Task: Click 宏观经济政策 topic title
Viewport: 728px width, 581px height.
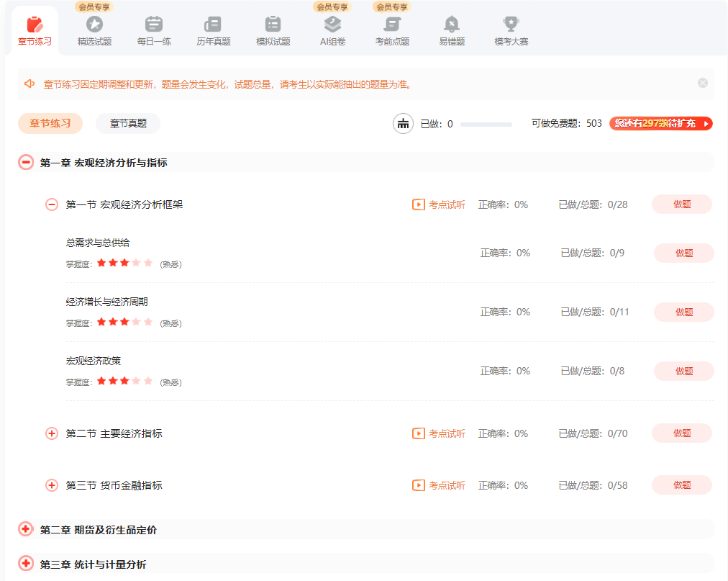Action: (94, 361)
